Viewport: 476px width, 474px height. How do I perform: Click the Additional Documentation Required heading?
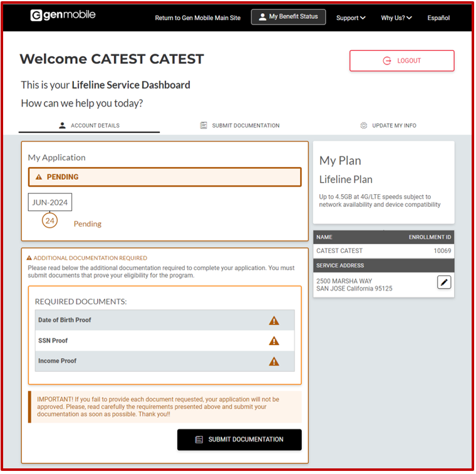[x=90, y=258]
